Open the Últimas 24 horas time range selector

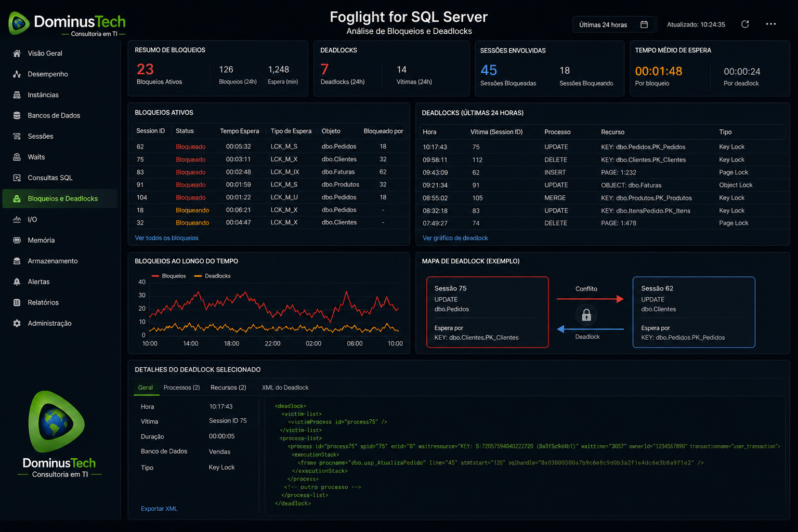point(613,24)
